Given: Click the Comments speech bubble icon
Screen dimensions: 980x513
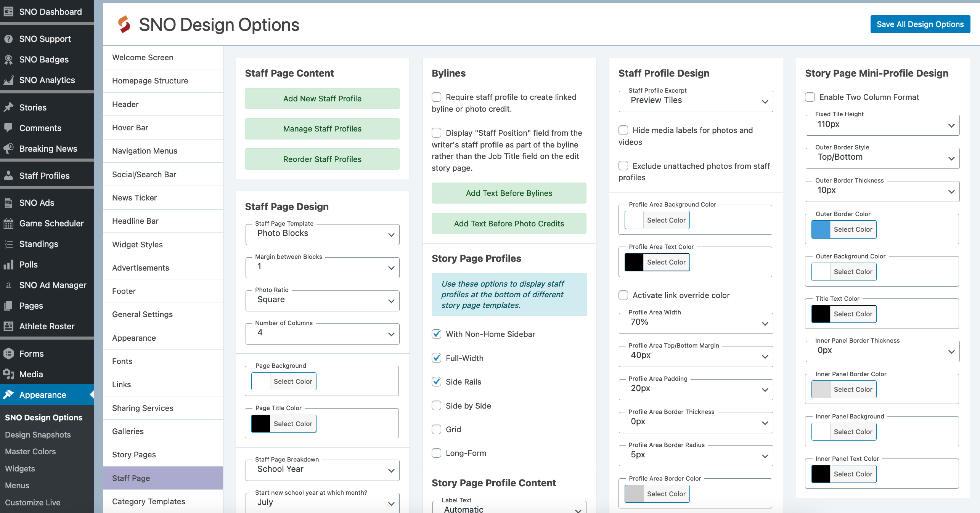Looking at the screenshot, I should point(8,128).
